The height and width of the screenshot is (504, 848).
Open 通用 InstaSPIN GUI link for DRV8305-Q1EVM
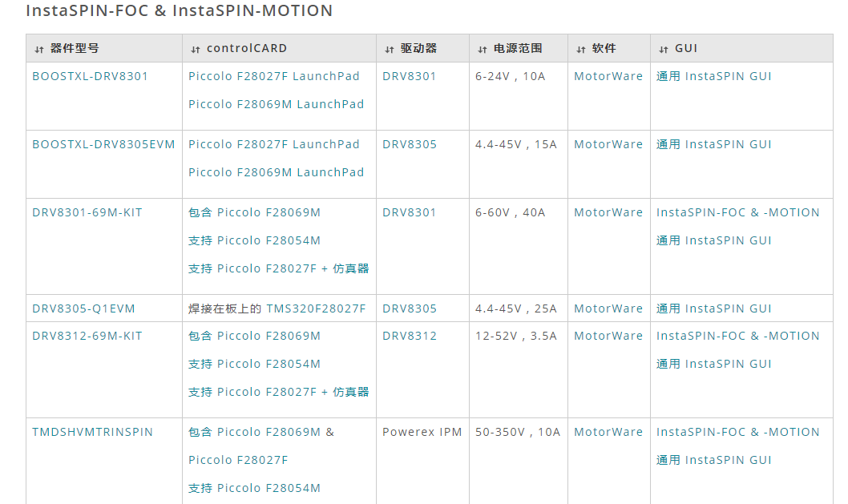713,308
